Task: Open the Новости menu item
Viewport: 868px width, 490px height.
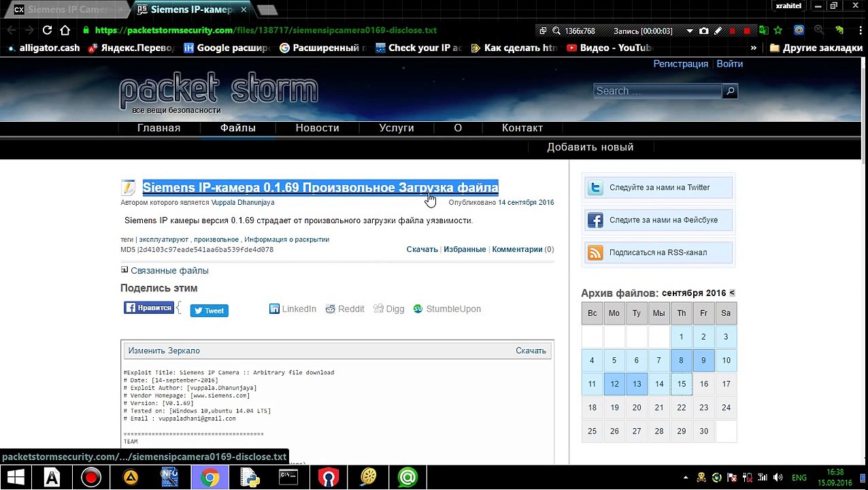Action: click(317, 128)
